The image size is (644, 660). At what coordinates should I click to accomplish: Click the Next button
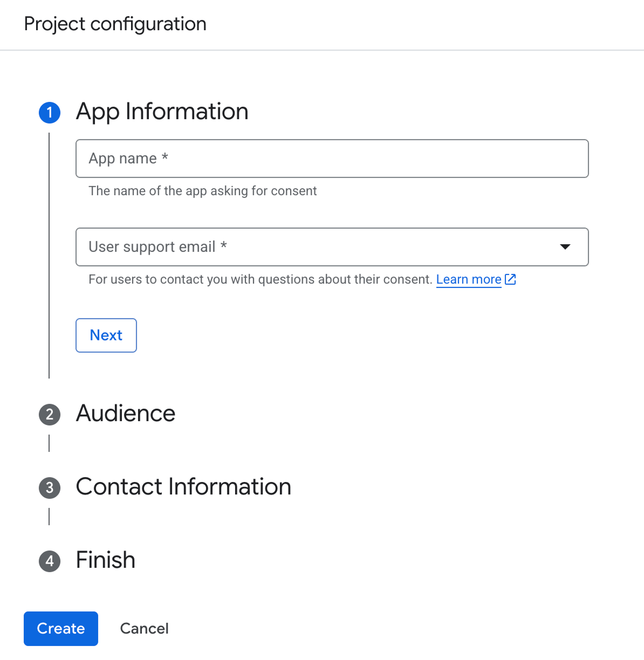point(106,335)
